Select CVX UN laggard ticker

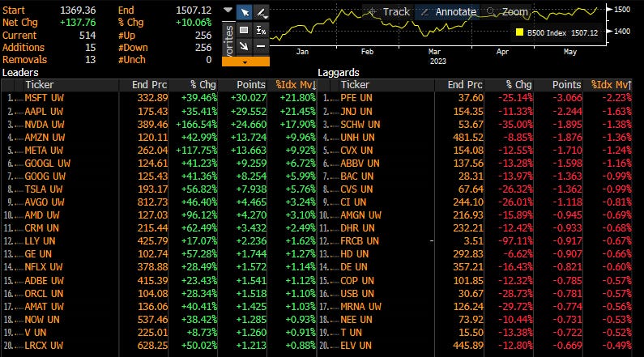pos(356,151)
